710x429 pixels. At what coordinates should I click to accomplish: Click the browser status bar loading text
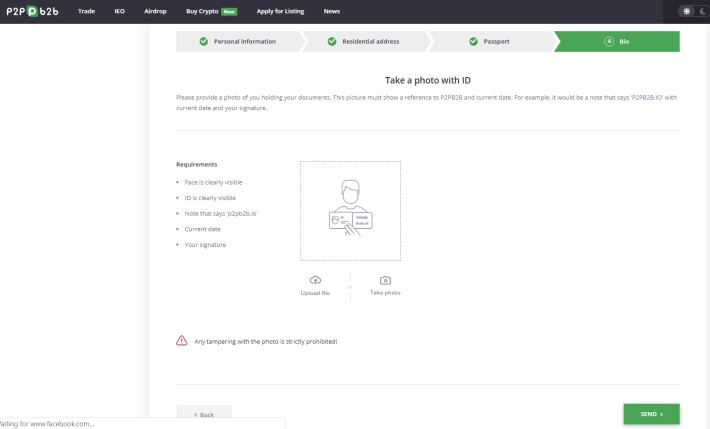tap(47, 424)
